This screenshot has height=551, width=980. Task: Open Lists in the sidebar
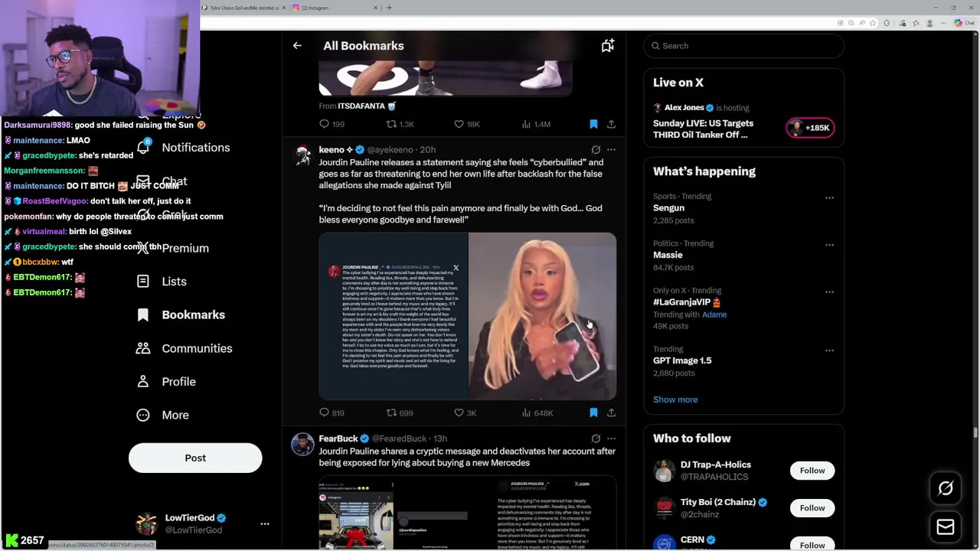pos(162,282)
